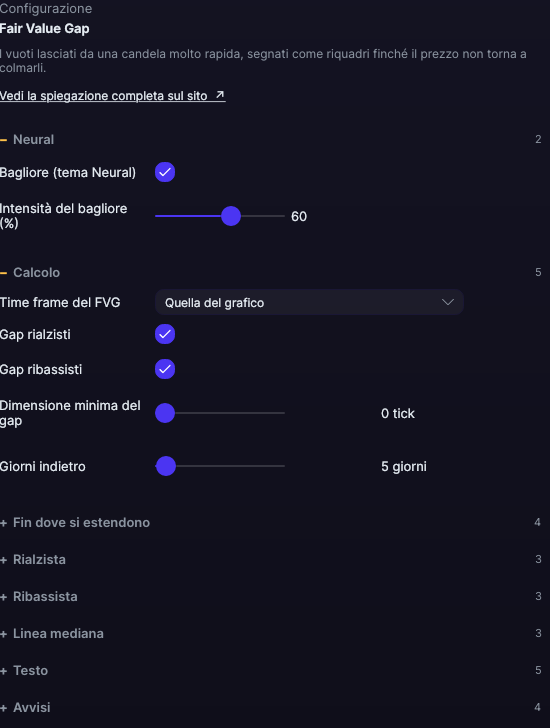
Task: Click Intensità del bagliore slider handle
Action: [231, 216]
